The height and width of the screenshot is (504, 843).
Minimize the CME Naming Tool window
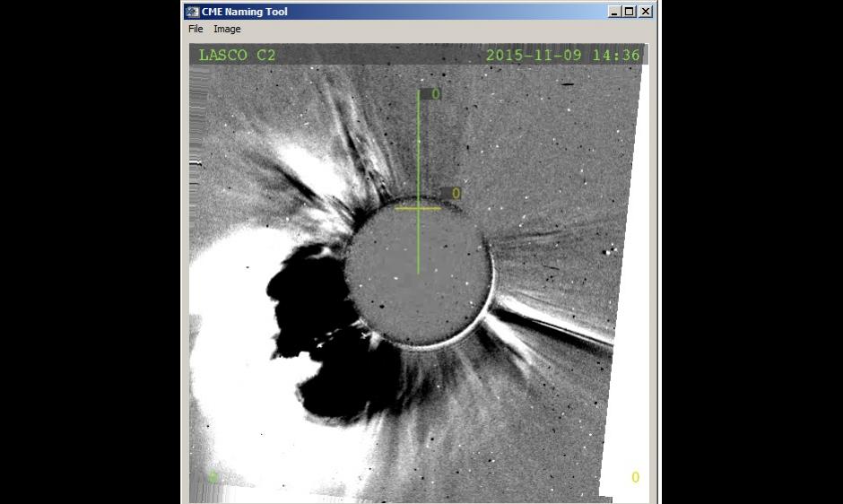(x=614, y=12)
